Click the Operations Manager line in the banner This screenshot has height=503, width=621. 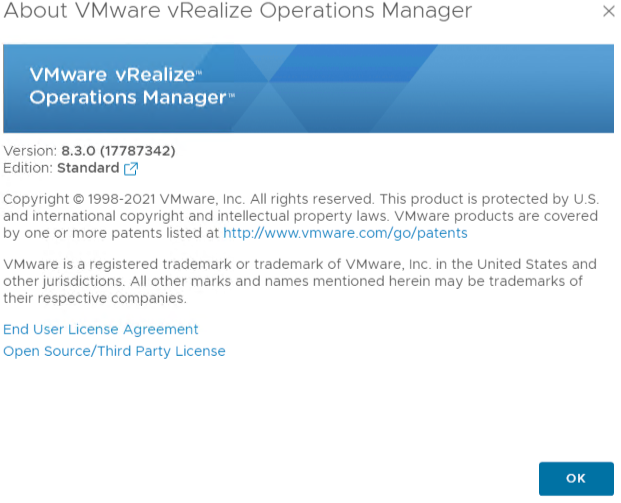(x=132, y=97)
